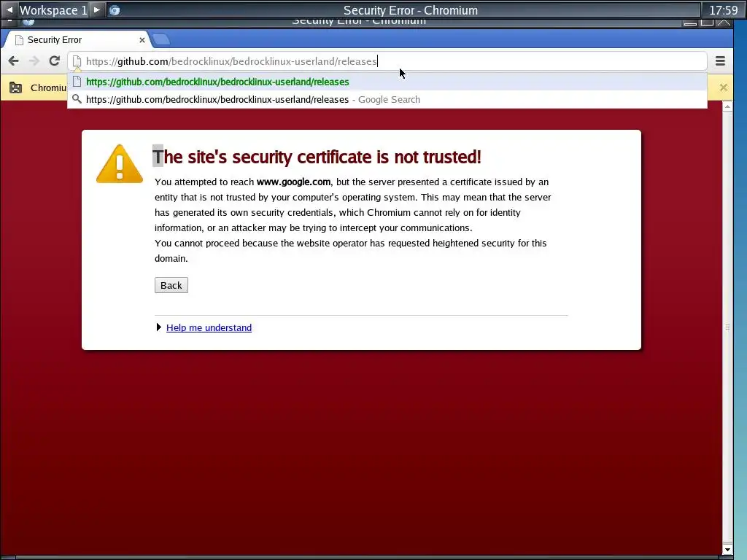Click the certificate not trusted heading
747x560 pixels.
click(317, 157)
